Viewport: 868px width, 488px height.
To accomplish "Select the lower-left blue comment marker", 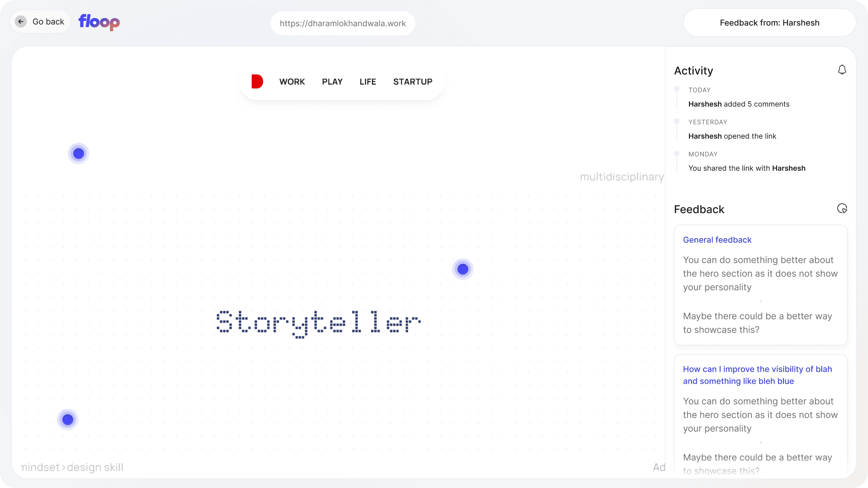I will [x=68, y=419].
